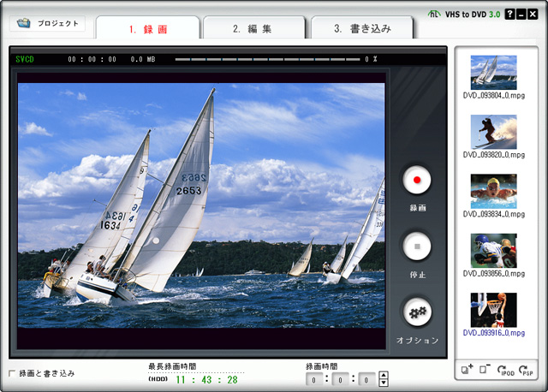The image size is (548, 392).
Task: Click the 0.0 MB size readout
Action: (x=143, y=59)
